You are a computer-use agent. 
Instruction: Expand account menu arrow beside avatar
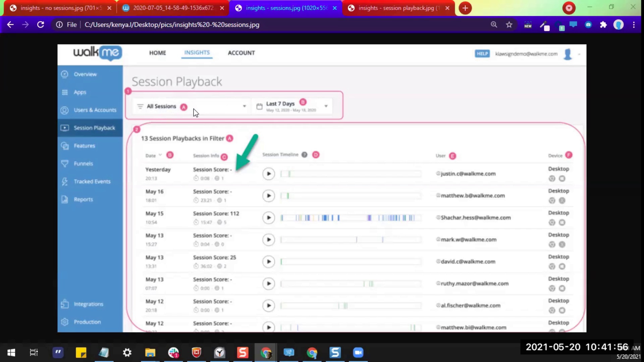click(x=579, y=54)
